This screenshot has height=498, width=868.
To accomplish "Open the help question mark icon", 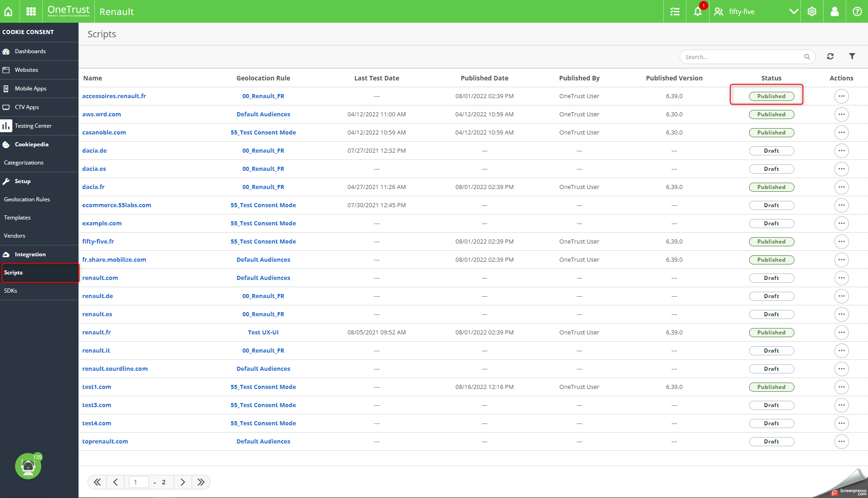I will [x=857, y=11].
